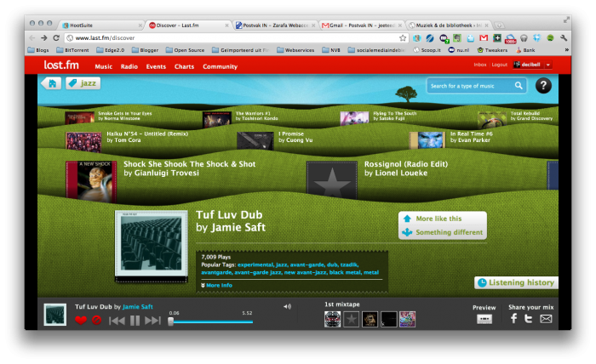Viewport: 596px width, 364px height.
Task: Open Chrome wrench settings menu
Action: coord(564,38)
